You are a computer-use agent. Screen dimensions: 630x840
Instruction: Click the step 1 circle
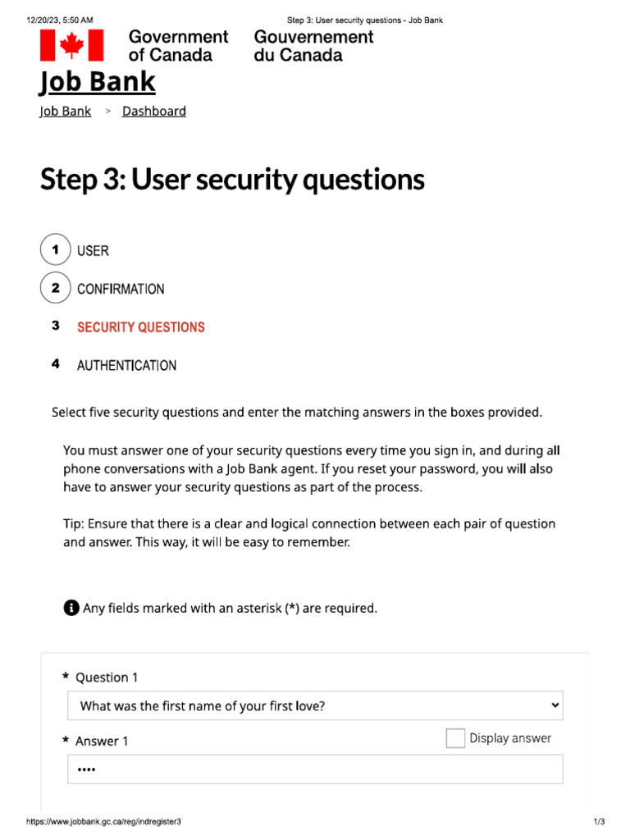click(x=55, y=250)
